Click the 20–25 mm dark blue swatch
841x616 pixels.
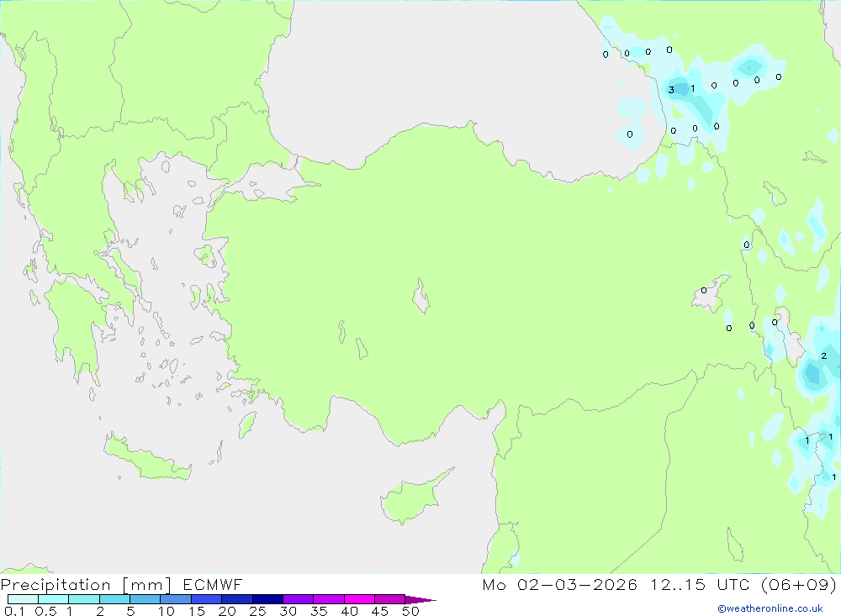tap(237, 599)
